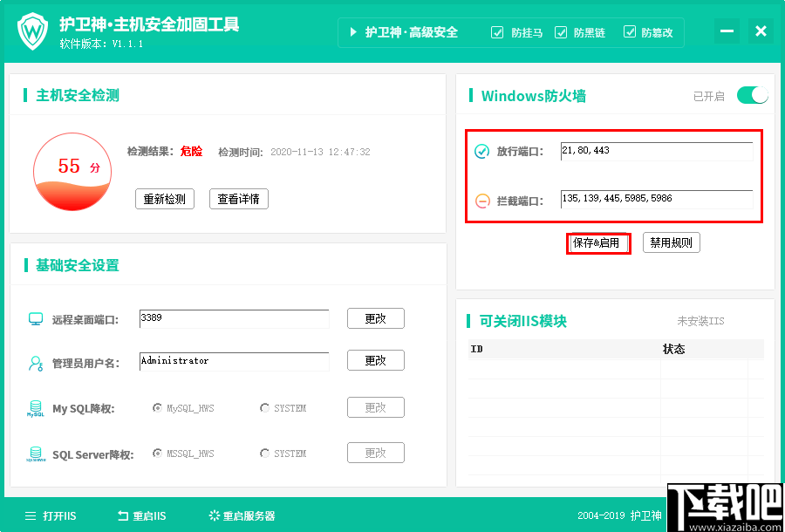Open IIS via the 打开IIS icon

point(28,515)
